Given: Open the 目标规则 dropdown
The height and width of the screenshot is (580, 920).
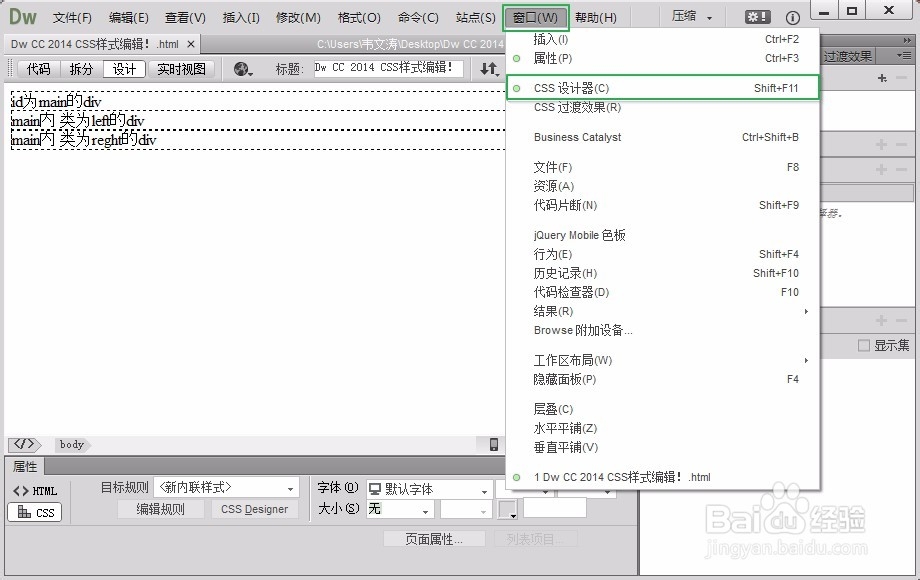Looking at the screenshot, I should [x=226, y=487].
